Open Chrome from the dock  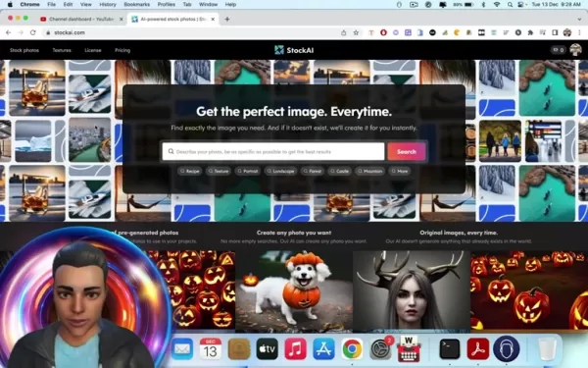(x=352, y=348)
